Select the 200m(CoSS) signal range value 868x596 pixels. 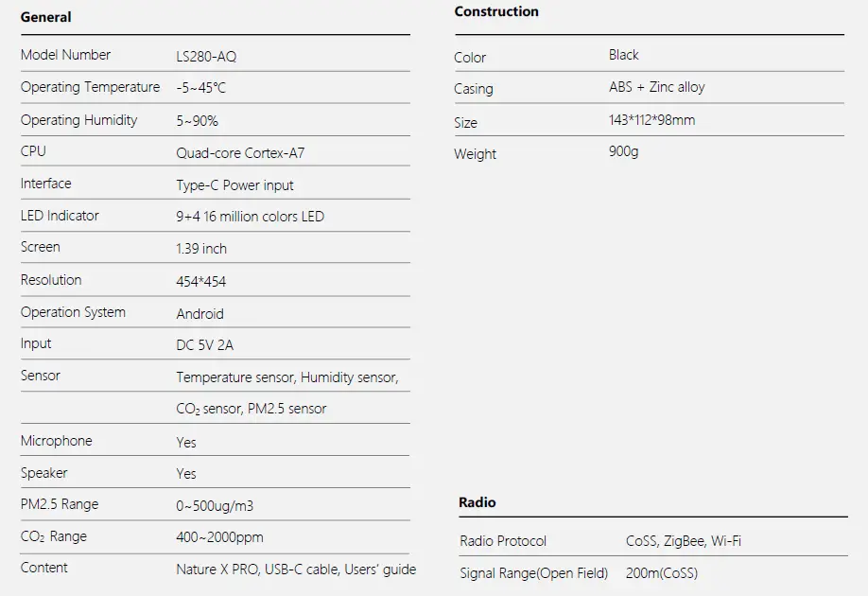click(662, 573)
